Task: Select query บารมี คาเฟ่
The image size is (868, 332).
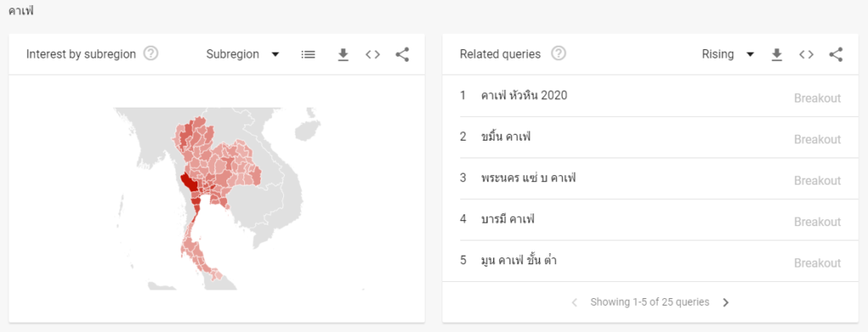Action: click(650, 219)
